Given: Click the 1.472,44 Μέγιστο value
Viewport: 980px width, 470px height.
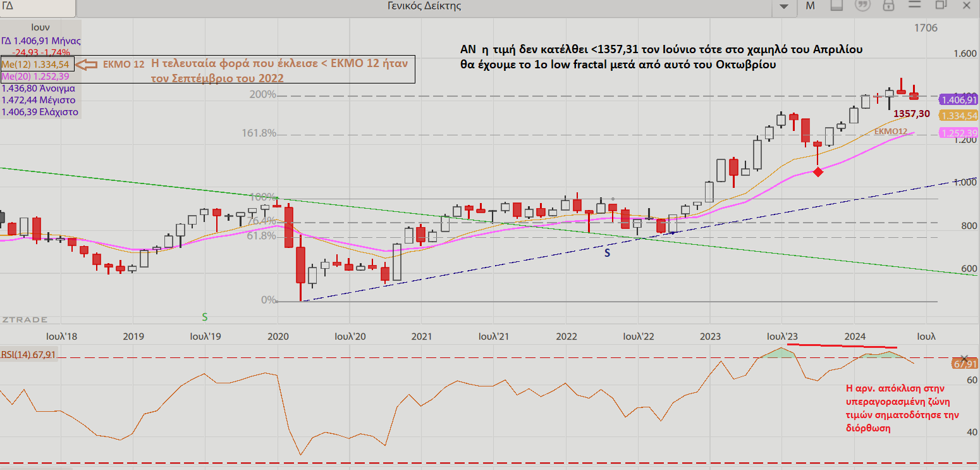Looking at the screenshot, I should [38, 100].
